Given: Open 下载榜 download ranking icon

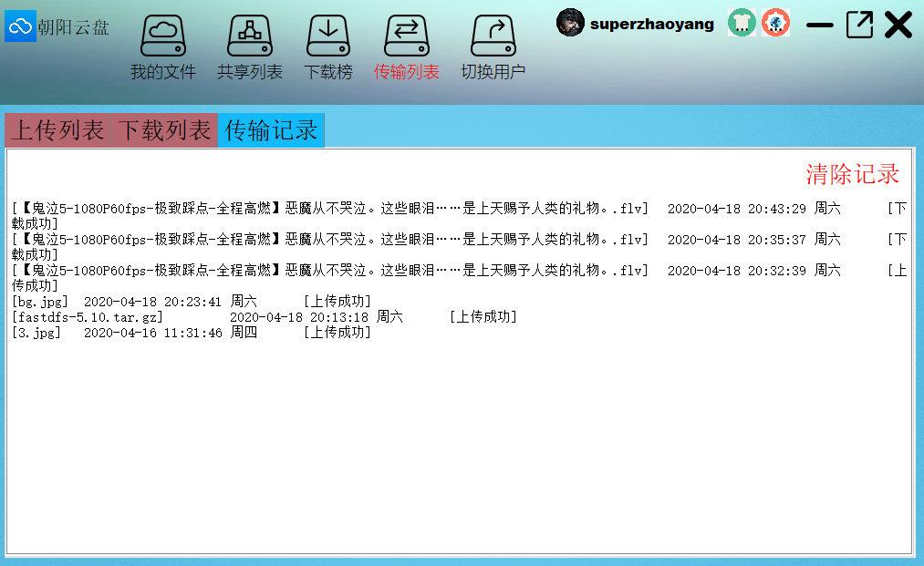Looking at the screenshot, I should click(x=328, y=36).
